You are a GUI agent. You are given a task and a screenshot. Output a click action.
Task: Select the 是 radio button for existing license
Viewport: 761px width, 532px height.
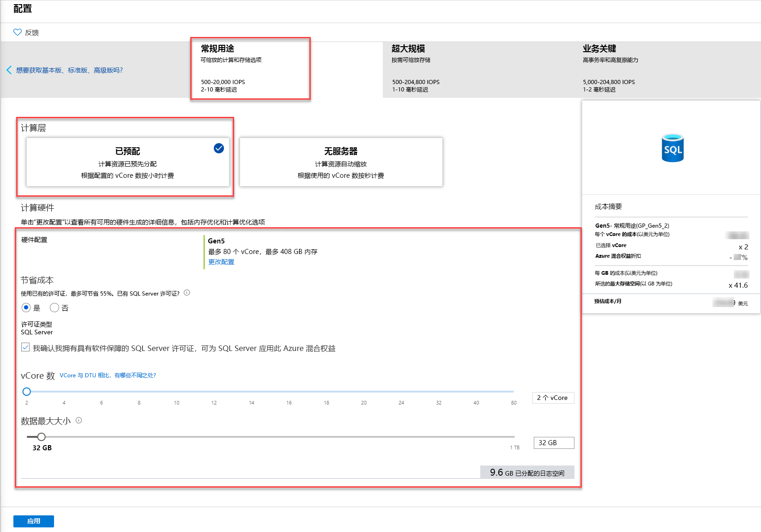[26, 308]
